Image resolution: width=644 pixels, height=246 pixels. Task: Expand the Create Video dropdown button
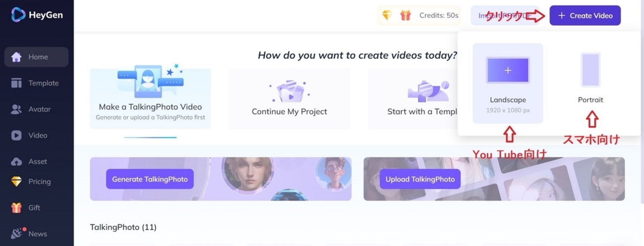point(585,15)
